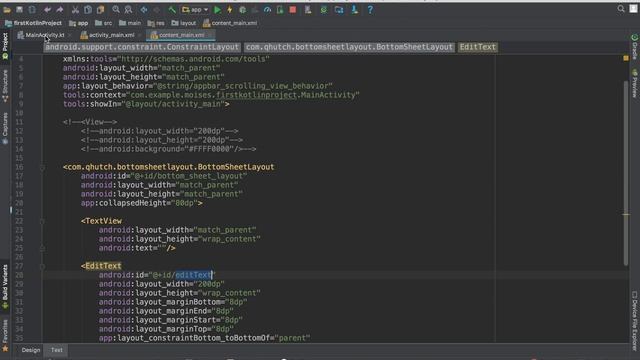This screenshot has height=360, width=640.
Task: Select the res folder breadcrumb
Action: tap(156, 23)
